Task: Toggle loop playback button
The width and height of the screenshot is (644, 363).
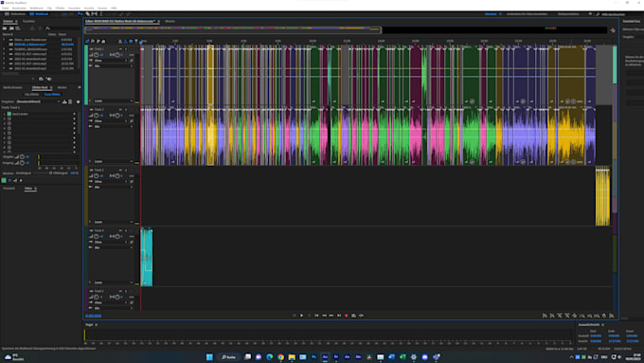Action: (x=353, y=316)
